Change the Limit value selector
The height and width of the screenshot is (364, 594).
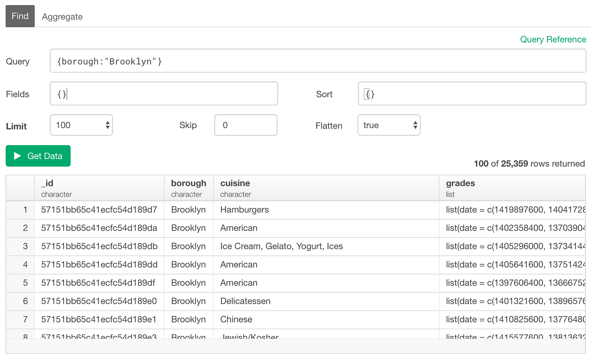[x=81, y=125]
